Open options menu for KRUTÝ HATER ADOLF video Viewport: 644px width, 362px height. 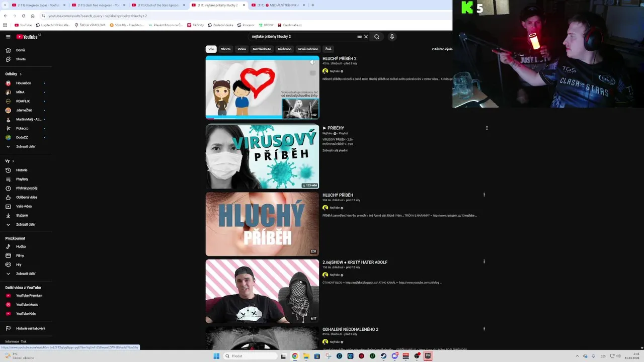484,261
